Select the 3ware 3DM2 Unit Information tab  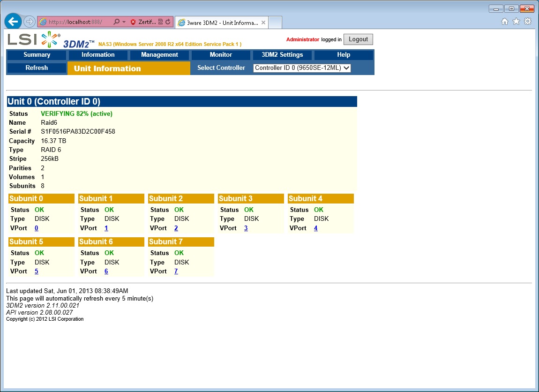(222, 23)
